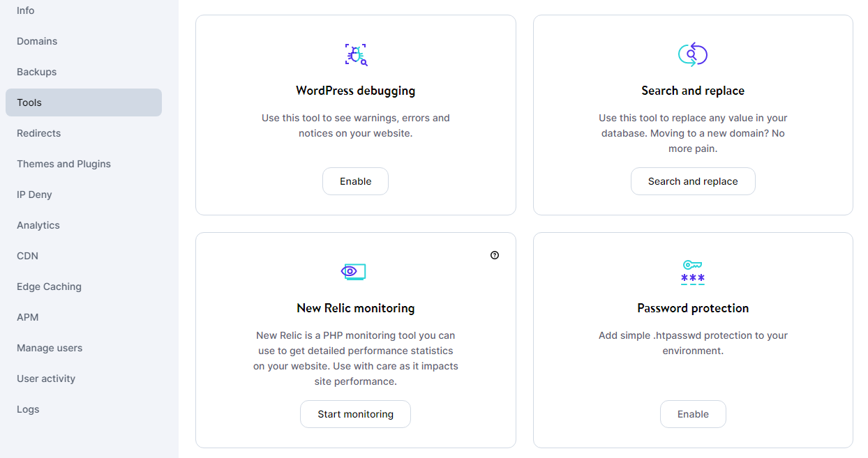Open the Analytics section from the sidebar

(x=38, y=225)
